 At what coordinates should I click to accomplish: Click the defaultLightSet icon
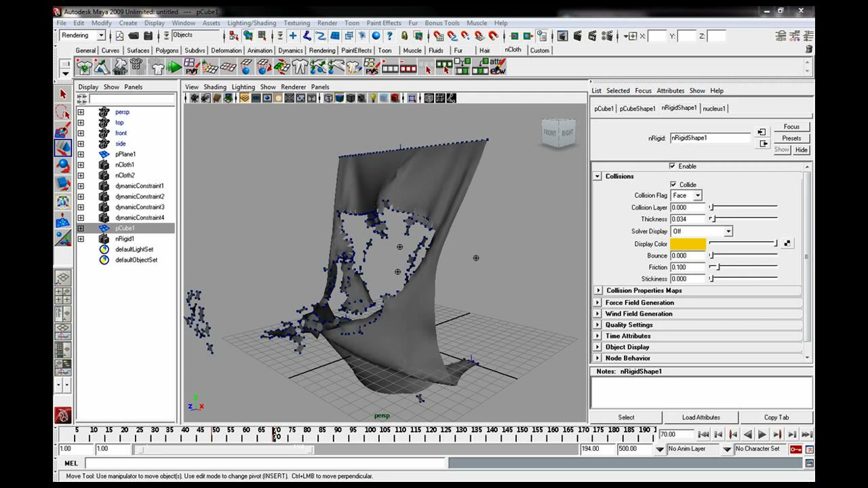click(104, 249)
